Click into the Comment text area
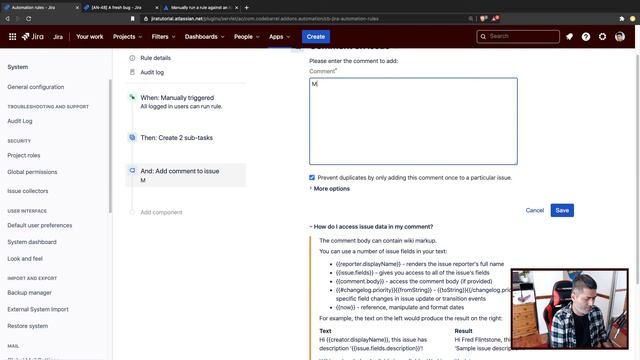Image resolution: width=640 pixels, height=360 pixels. [413, 121]
